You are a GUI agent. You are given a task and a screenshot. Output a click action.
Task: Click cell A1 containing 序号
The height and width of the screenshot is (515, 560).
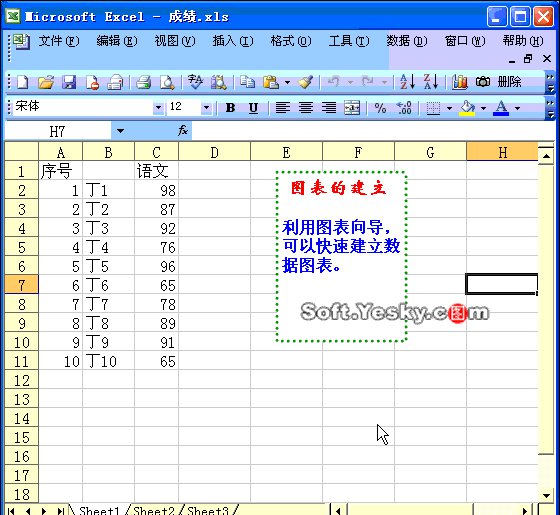click(60, 171)
